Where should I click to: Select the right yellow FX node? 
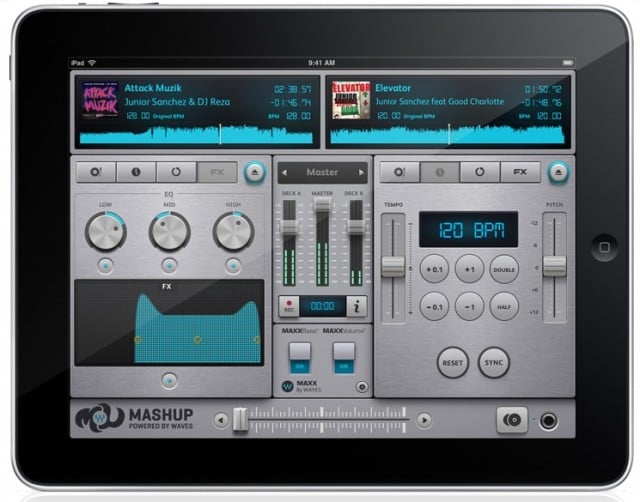pyautogui.click(x=257, y=340)
